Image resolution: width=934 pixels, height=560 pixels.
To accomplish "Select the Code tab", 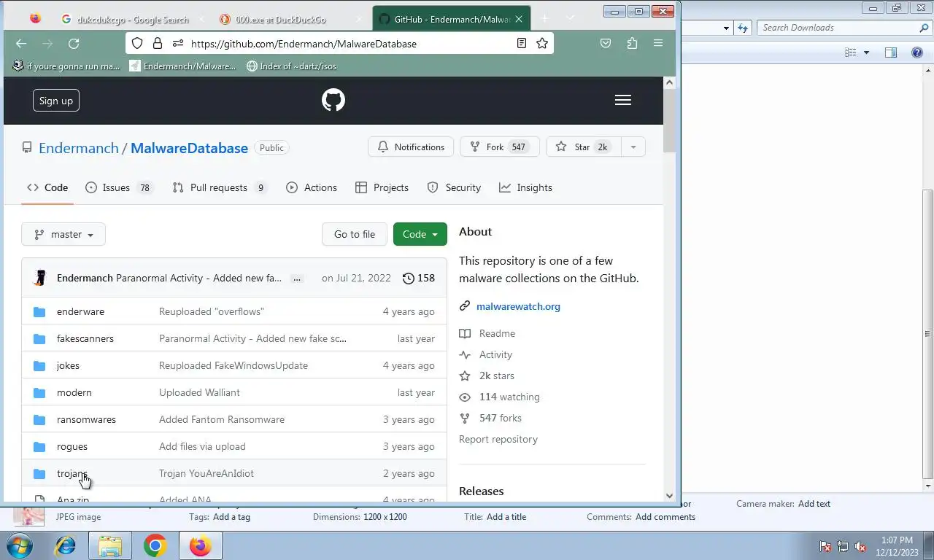I will pos(47,187).
